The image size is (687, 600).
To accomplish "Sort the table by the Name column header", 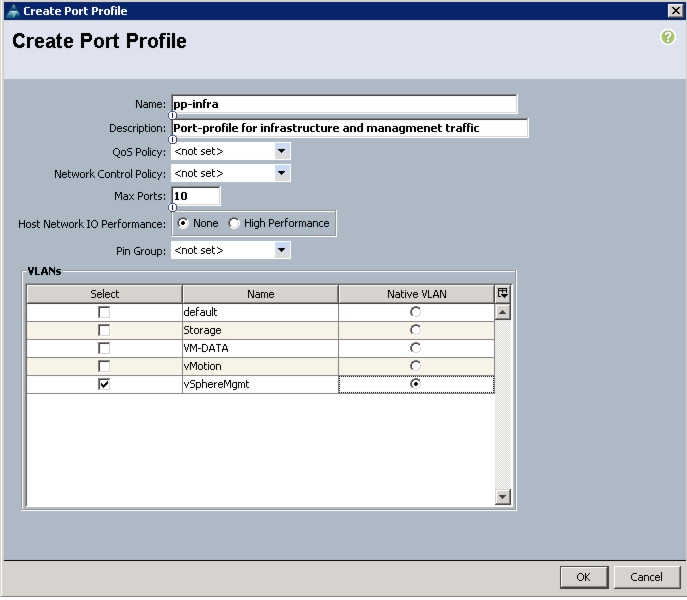I will click(260, 294).
